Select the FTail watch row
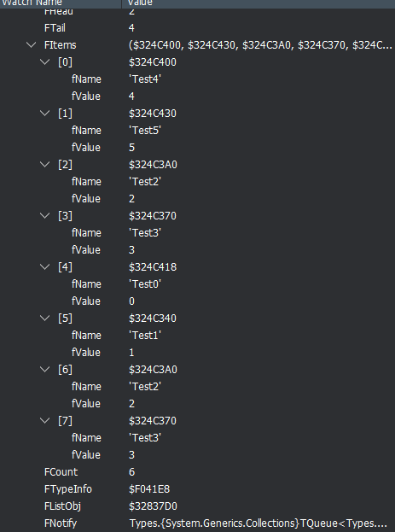Screen dimensions: 395x532 [197, 28]
